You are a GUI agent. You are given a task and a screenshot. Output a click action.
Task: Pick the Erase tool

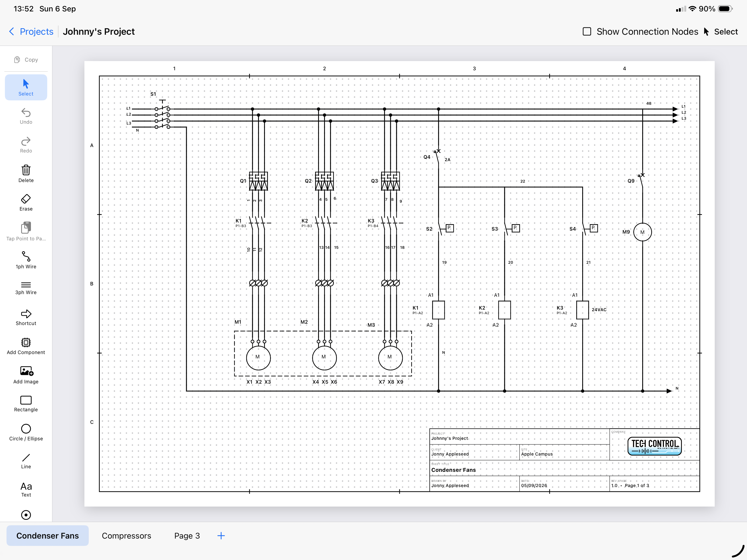[26, 202]
